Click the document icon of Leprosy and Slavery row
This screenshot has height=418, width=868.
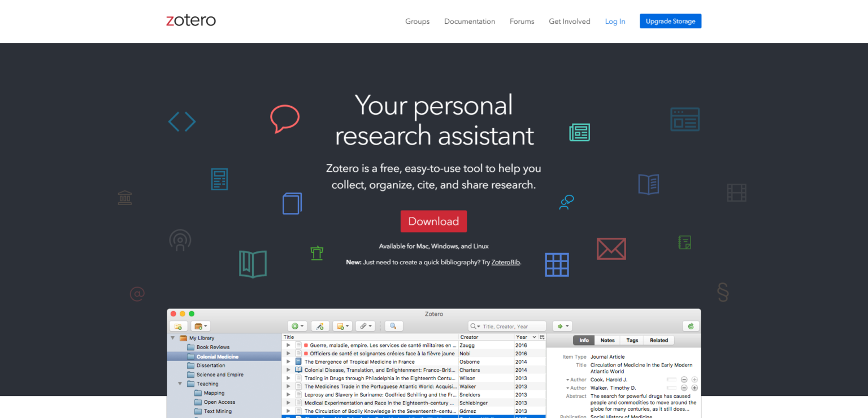click(x=298, y=395)
